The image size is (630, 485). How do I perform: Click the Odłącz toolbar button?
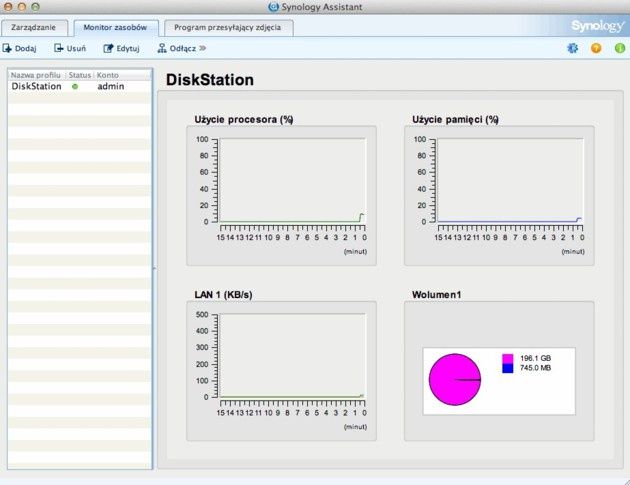[177, 49]
